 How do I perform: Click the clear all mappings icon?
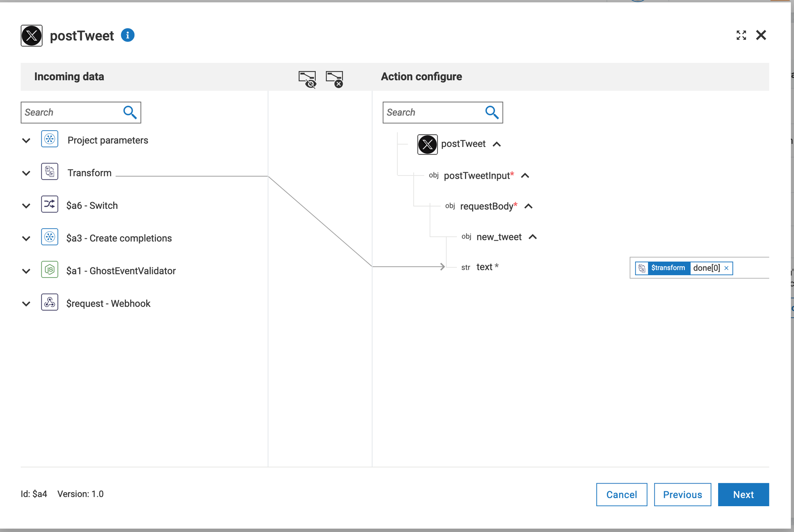pyautogui.click(x=334, y=79)
